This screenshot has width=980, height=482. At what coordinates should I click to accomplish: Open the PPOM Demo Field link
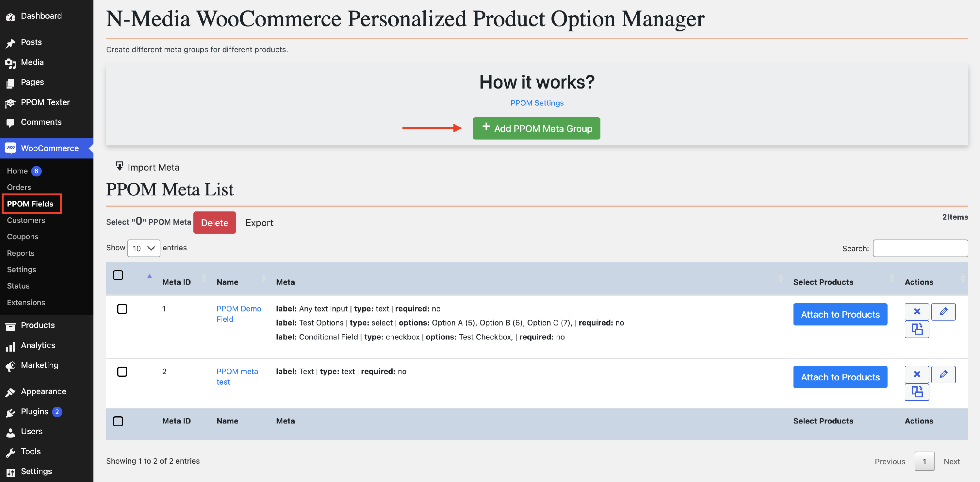pyautogui.click(x=238, y=314)
